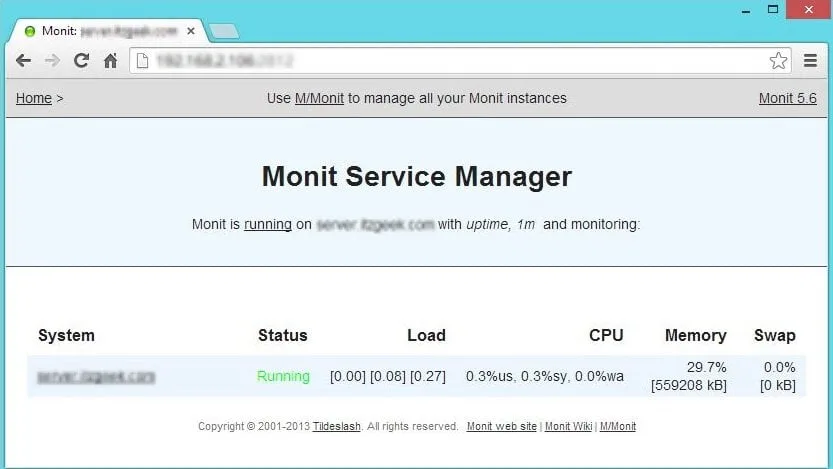Minimize the browser window
The height and width of the screenshot is (469, 833).
746,10
